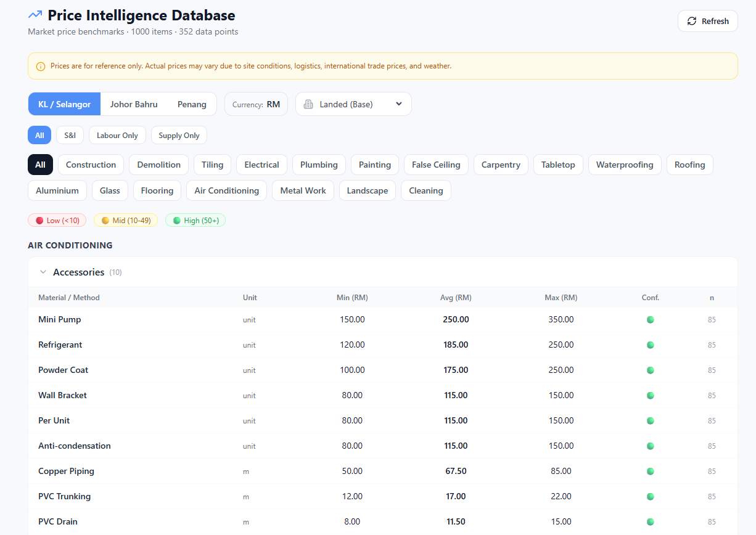This screenshot has height=535, width=756.
Task: Toggle the High (50+) confidence filter
Action: [x=195, y=220]
